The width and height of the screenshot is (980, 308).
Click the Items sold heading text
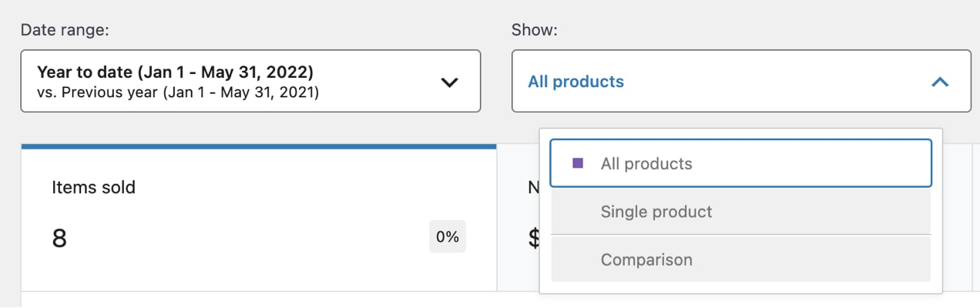[93, 186]
